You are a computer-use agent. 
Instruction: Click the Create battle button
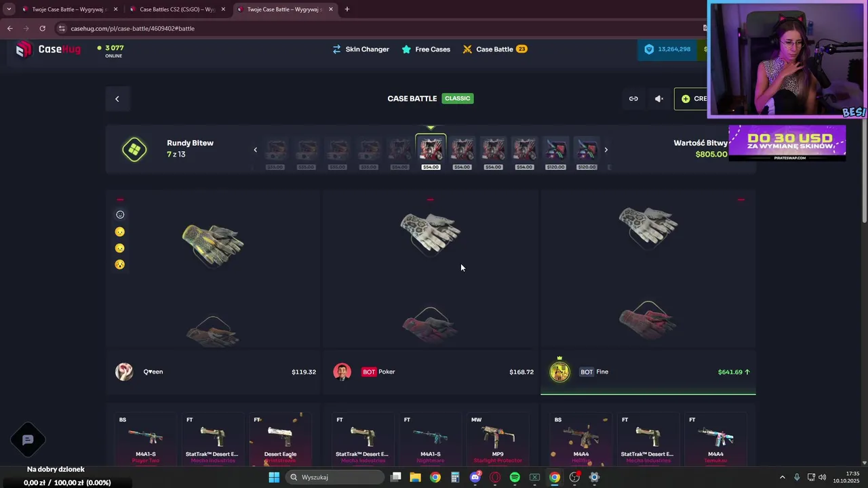pos(692,99)
